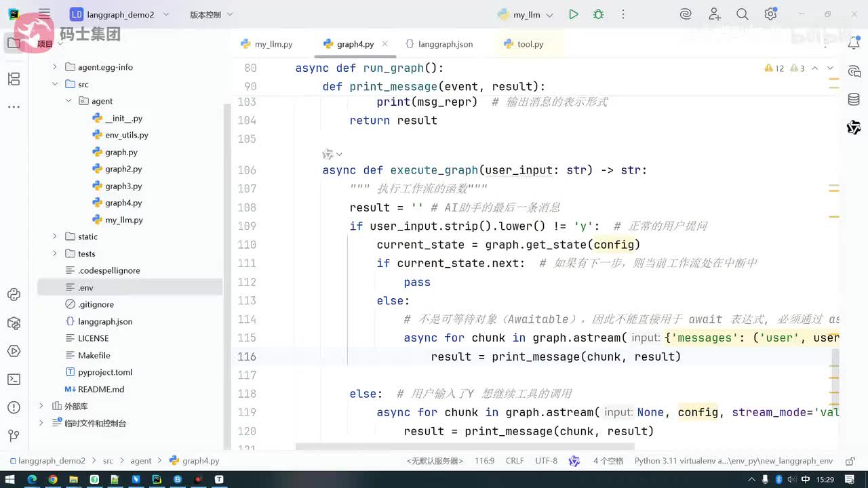Open the Terminal tool window
The image size is (868, 488).
coord(14,379)
